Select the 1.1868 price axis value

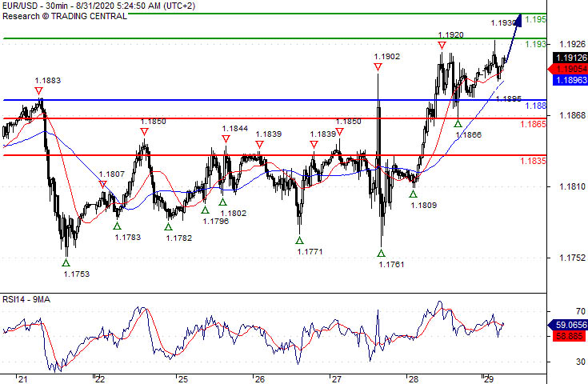pos(572,115)
